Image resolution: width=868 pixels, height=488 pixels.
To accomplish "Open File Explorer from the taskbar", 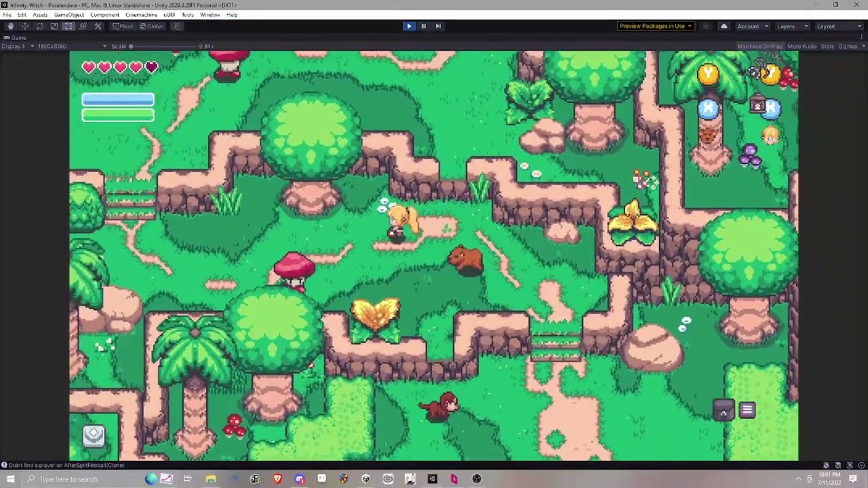I will pos(211,479).
